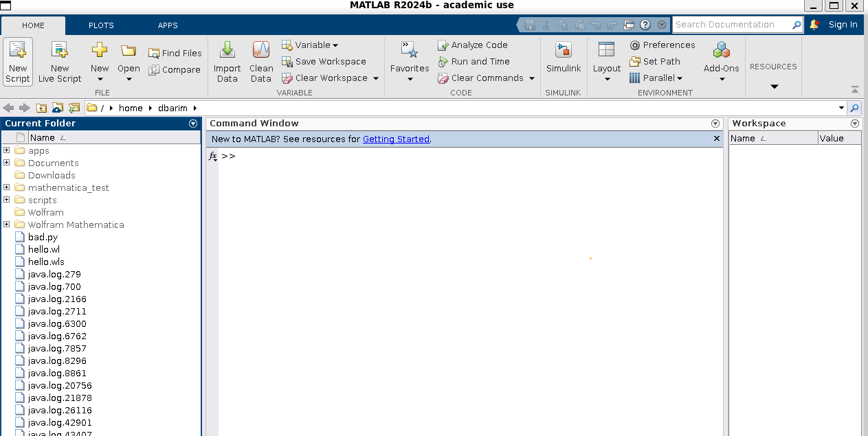This screenshot has width=868, height=436.
Task: Click the Sign In button
Action: tap(843, 25)
